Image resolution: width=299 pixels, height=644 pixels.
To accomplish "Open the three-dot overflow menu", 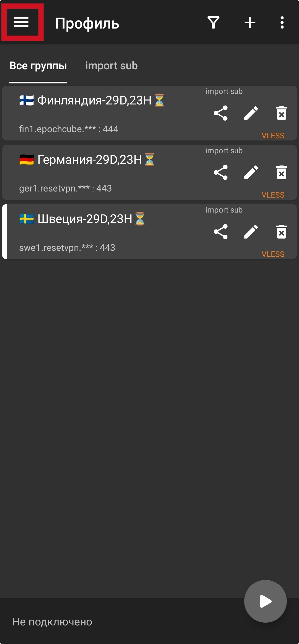I will [x=282, y=22].
